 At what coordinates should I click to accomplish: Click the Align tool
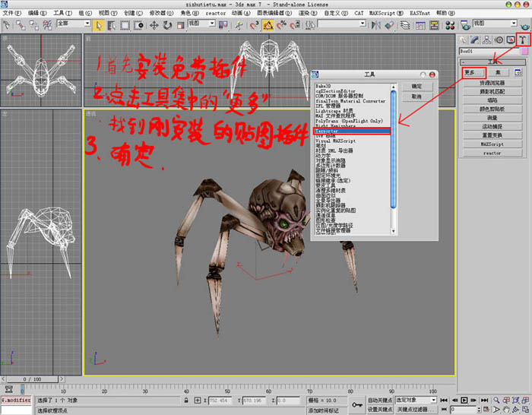click(x=389, y=25)
